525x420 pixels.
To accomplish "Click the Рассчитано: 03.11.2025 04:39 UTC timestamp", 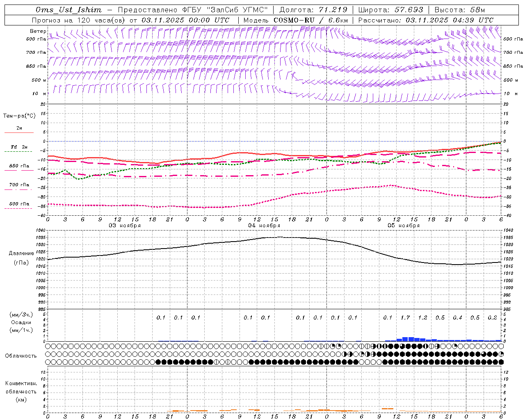I will click(426, 20).
